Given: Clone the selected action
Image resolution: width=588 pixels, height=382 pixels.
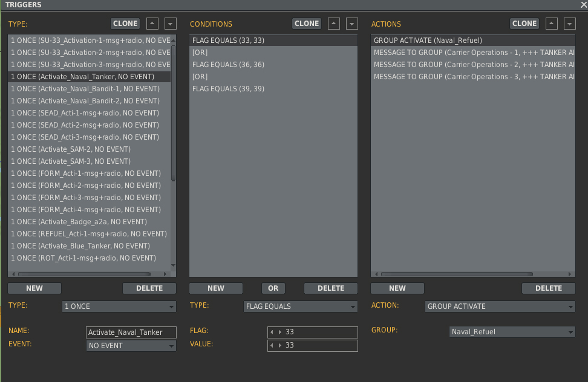Looking at the screenshot, I should point(524,24).
